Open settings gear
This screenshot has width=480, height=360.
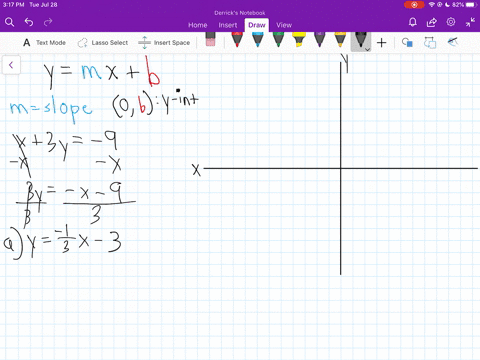451,22
